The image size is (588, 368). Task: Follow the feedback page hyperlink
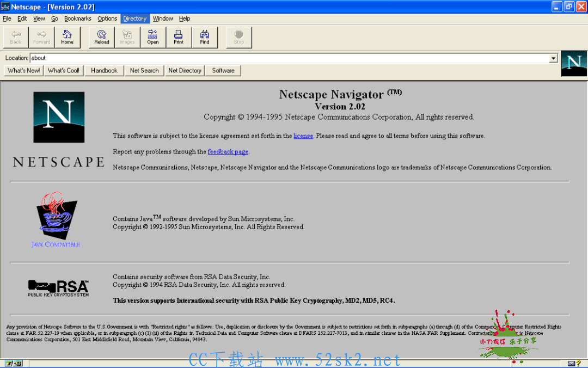coord(228,151)
